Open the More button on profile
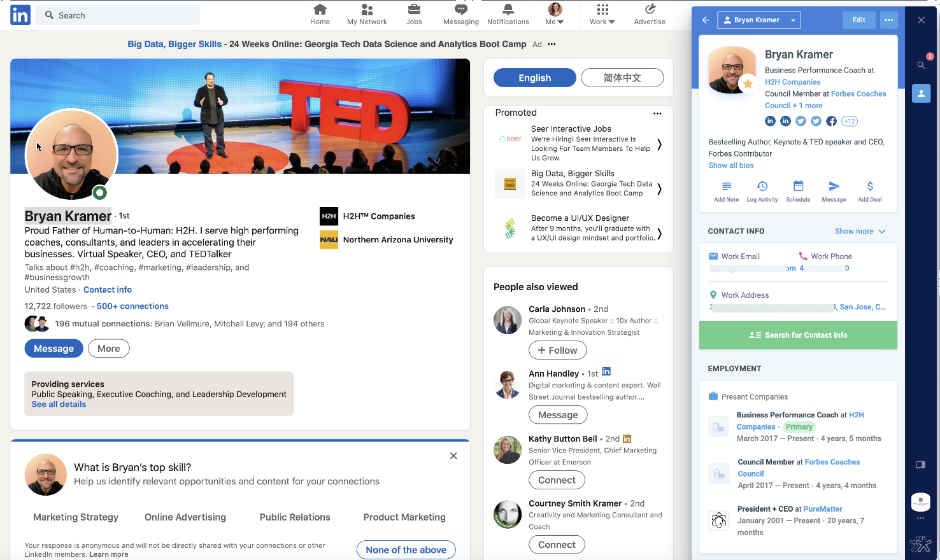Viewport: 940px width, 560px height. tap(109, 349)
